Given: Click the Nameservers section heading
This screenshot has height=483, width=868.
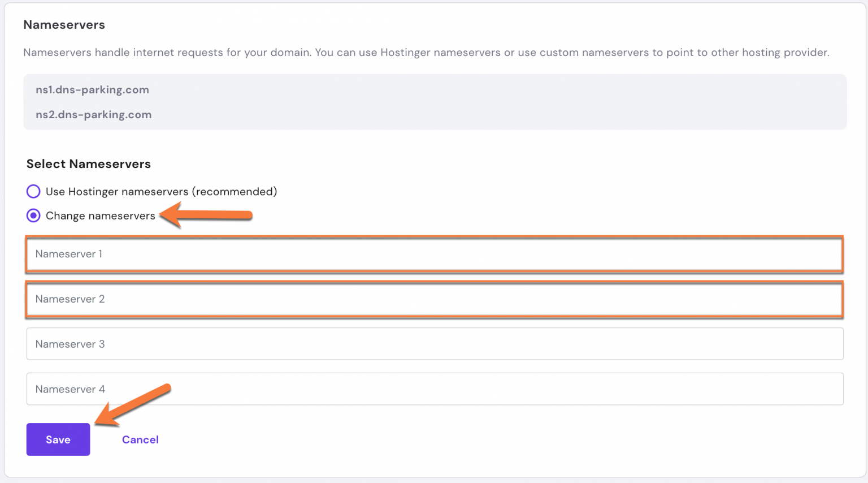Looking at the screenshot, I should [x=64, y=24].
